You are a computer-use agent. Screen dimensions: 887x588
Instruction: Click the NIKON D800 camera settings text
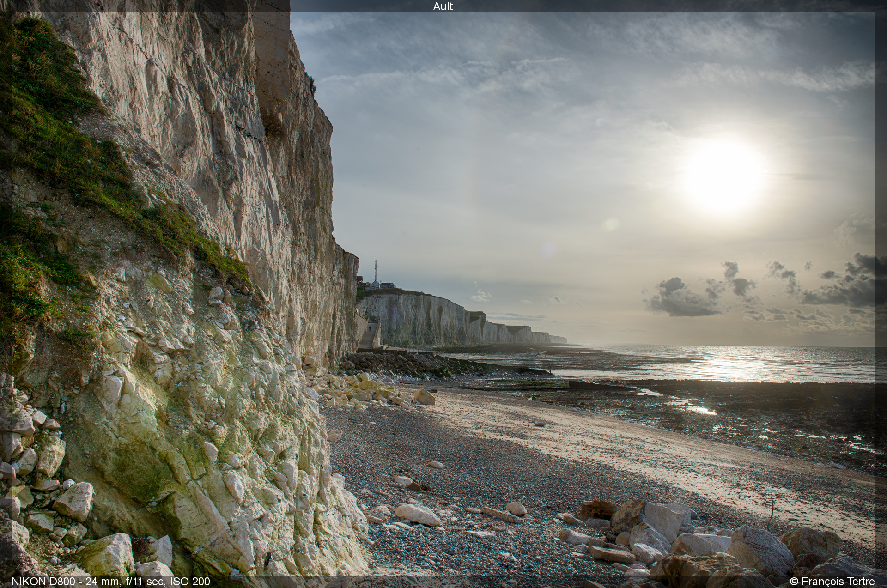click(111, 582)
